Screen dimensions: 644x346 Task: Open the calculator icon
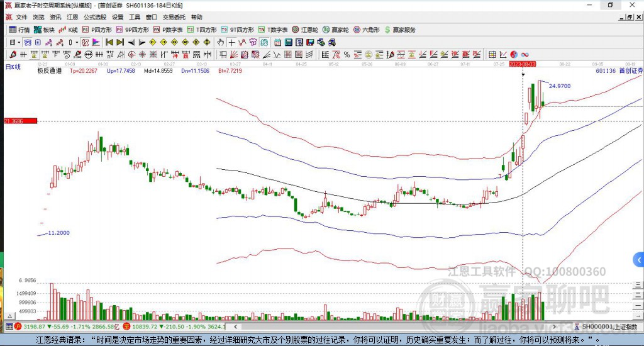[288, 42]
